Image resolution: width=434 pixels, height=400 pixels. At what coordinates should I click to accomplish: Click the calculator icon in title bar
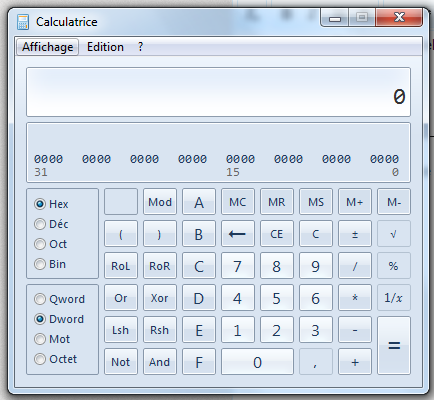click(23, 22)
